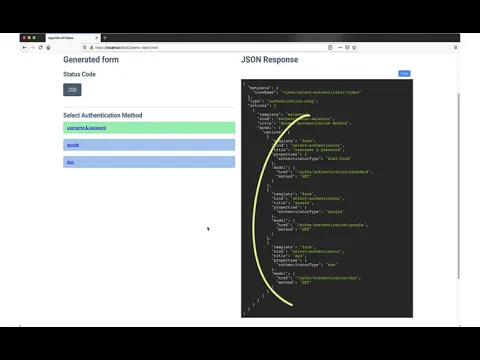Click the browser forward arrow
Screen dimensions: 480x360
(x=33, y=47)
